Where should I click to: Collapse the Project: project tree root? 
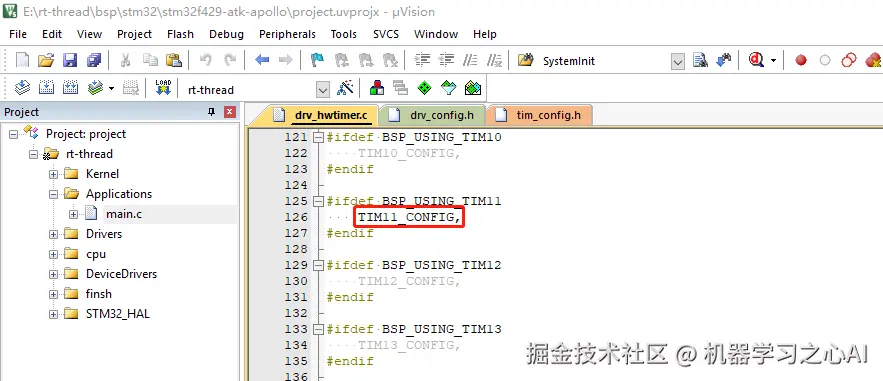click(14, 134)
